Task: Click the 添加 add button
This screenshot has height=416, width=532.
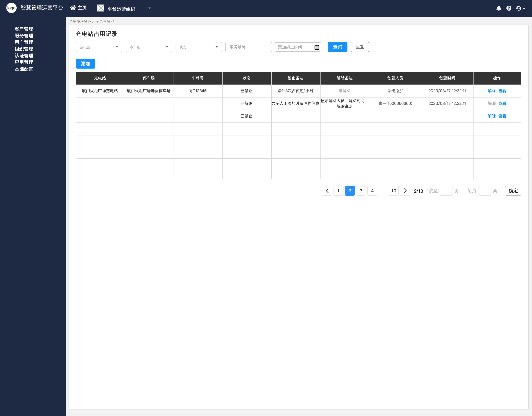Action: (85, 64)
